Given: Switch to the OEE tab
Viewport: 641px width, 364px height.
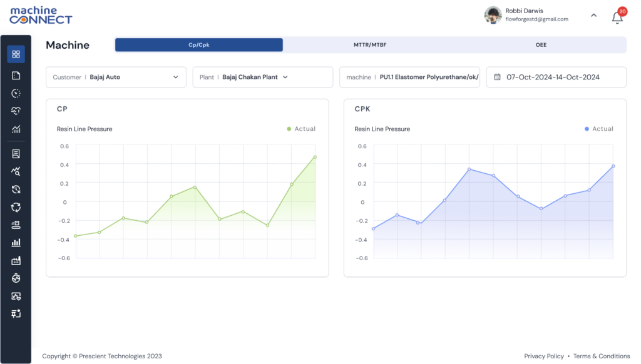Looking at the screenshot, I should click(540, 45).
